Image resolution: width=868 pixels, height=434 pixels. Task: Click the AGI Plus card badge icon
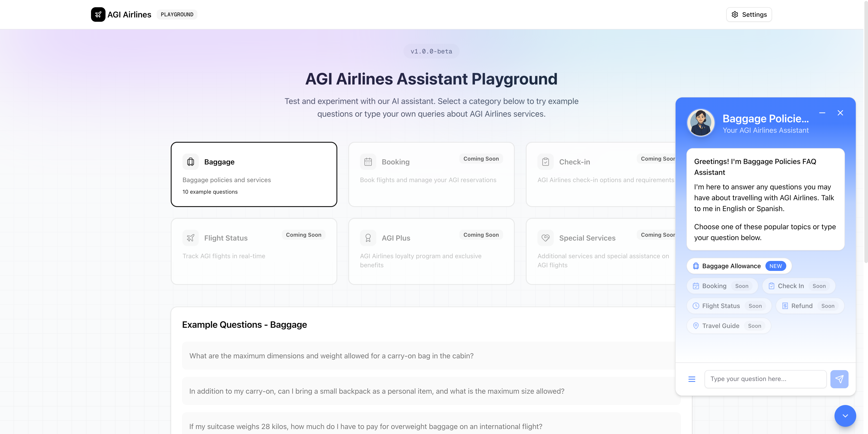[368, 238]
